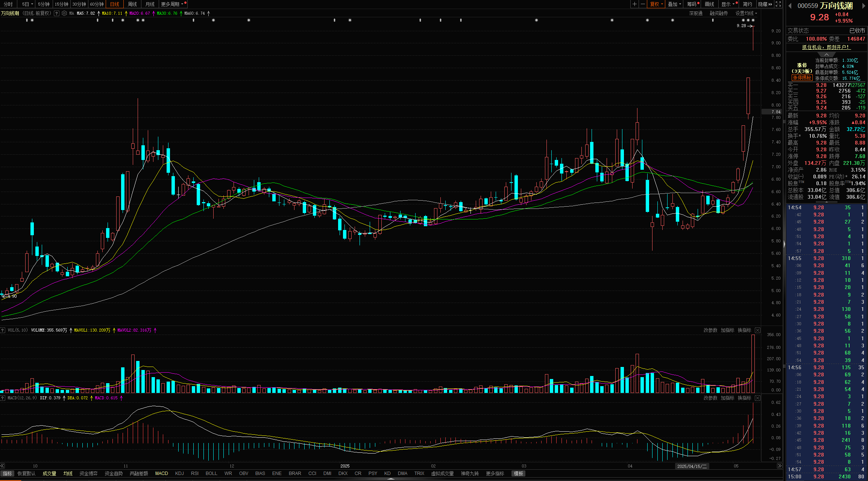
Task: Switch to the 周线 weekly tab
Action: pyautogui.click(x=132, y=4)
